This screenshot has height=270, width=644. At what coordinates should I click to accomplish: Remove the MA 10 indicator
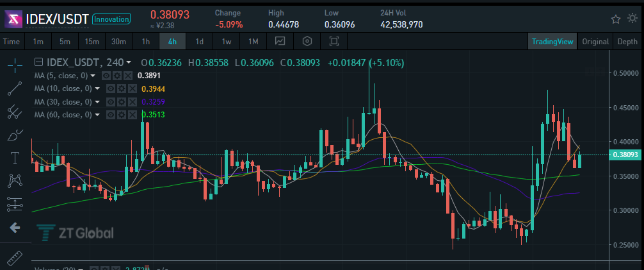[133, 89]
